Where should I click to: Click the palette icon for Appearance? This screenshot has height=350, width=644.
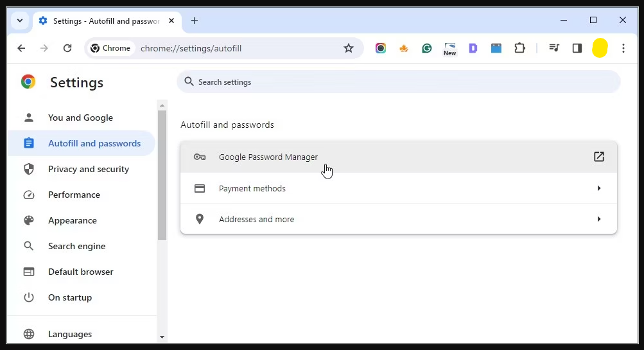click(29, 221)
